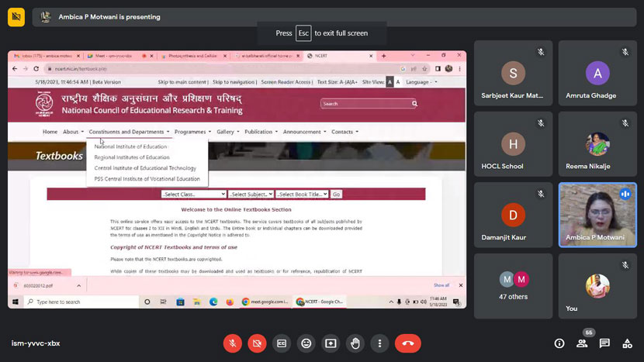
Task: Open the Select Book Title dropdown
Action: point(302,194)
